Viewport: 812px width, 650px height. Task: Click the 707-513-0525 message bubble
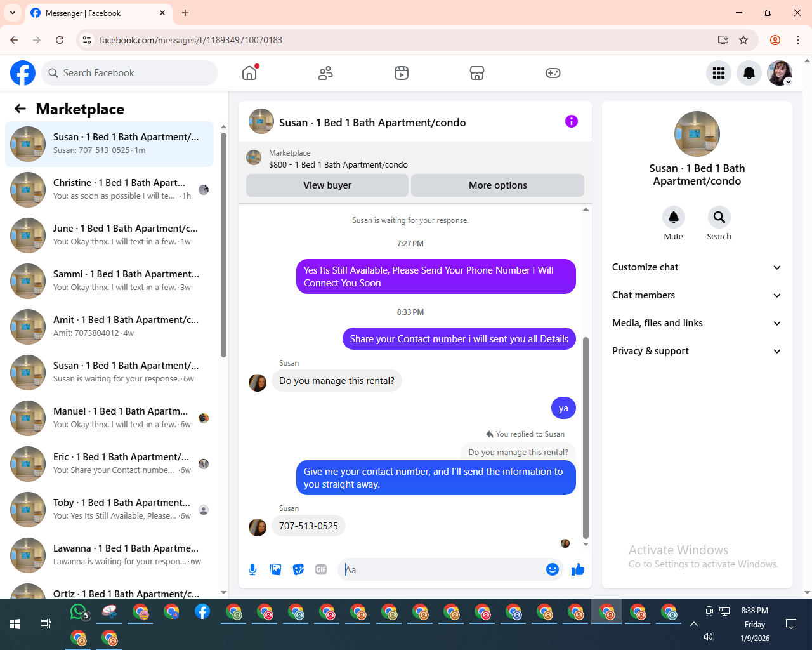pyautogui.click(x=308, y=526)
